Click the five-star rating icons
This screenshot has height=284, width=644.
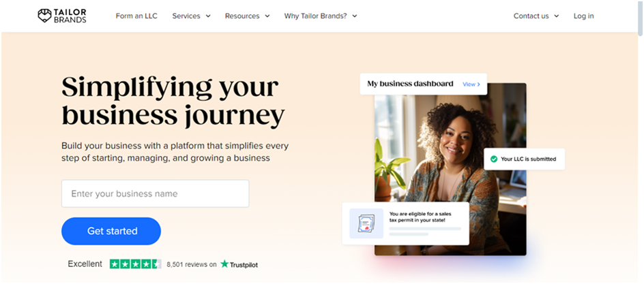click(136, 264)
